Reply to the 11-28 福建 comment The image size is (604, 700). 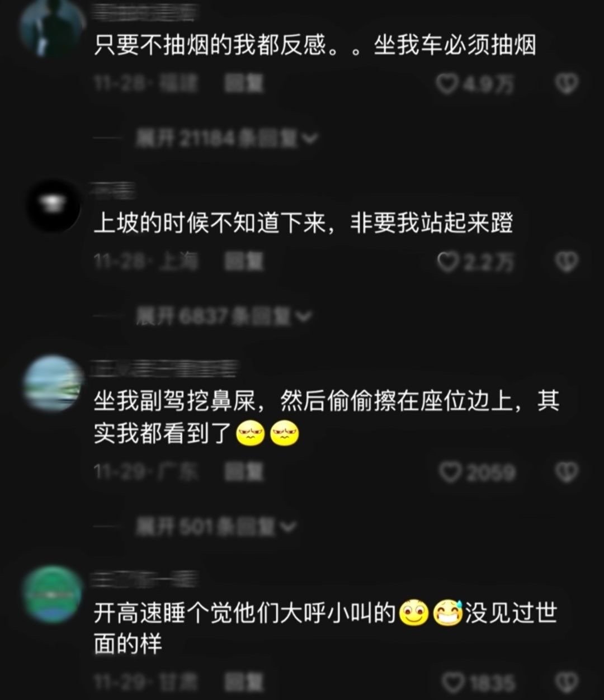coord(244,84)
